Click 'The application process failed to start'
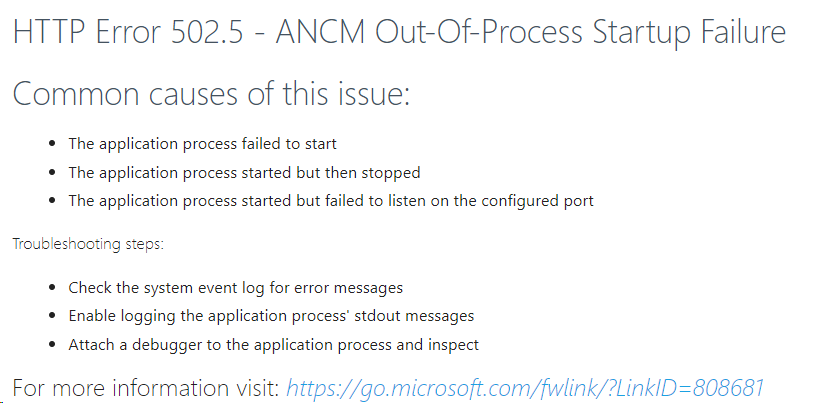This screenshot has width=819, height=403. [x=203, y=144]
